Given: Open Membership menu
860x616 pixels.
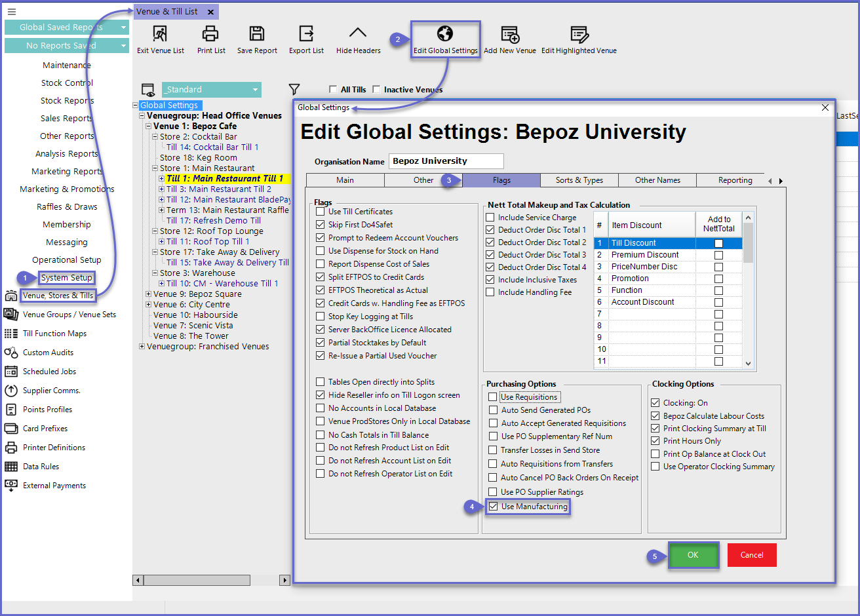Looking at the screenshot, I should click(67, 225).
